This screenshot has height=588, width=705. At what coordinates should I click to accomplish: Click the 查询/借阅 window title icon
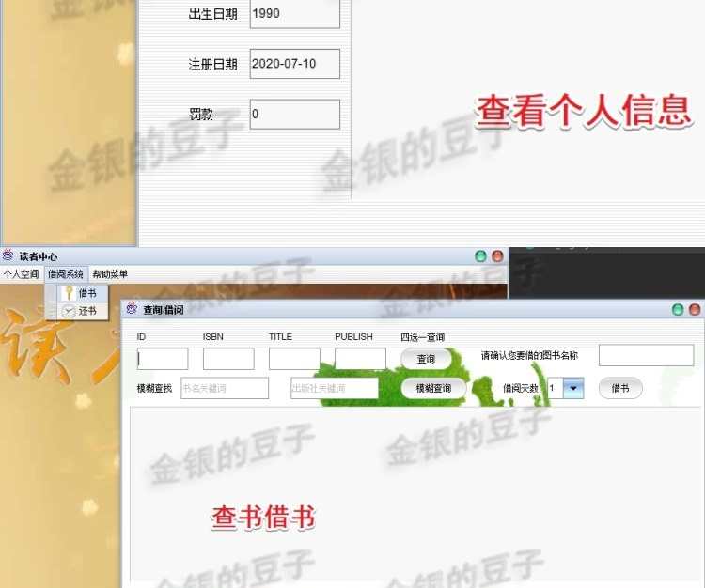point(132,309)
